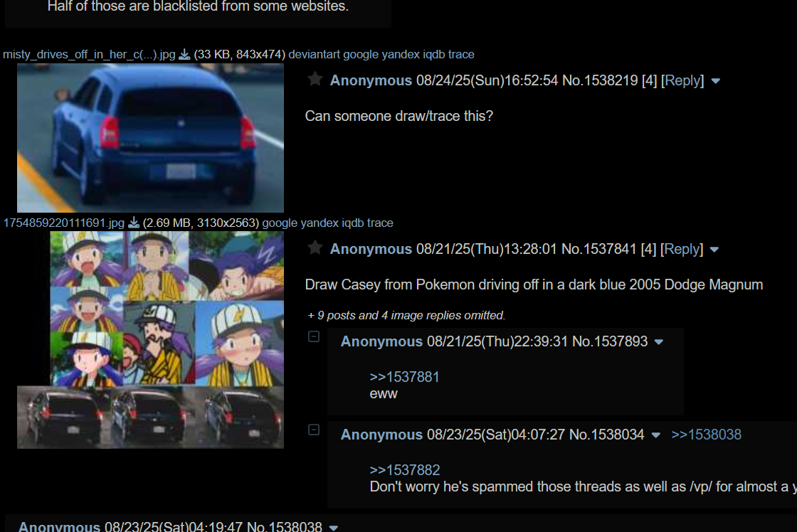Star the Casey Pokemon thread No.1537841
Screen dimensions: 797x532
(x=315, y=248)
